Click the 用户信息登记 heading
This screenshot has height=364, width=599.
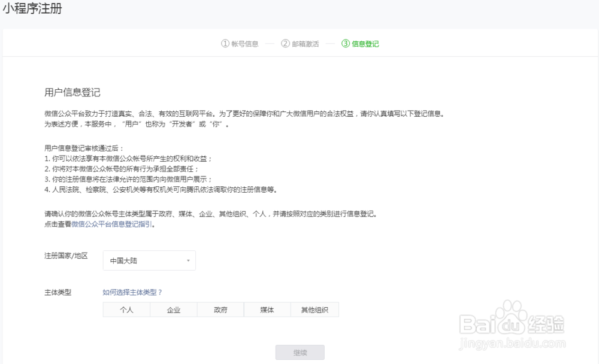point(72,92)
